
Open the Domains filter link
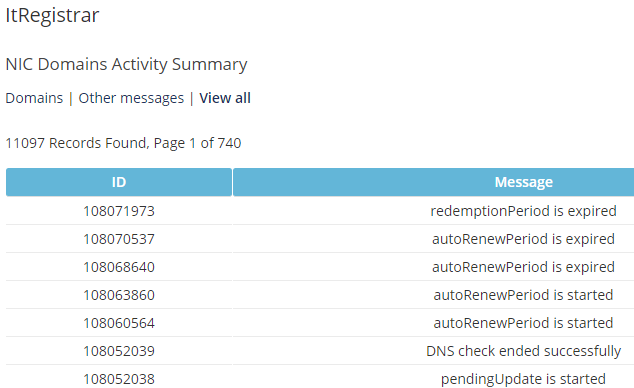click(x=34, y=98)
